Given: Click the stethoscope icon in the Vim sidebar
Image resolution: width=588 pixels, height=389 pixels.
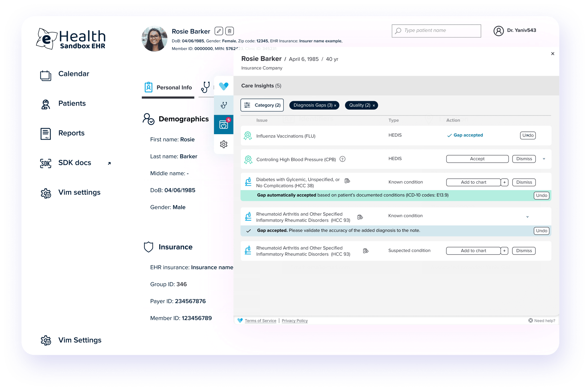Looking at the screenshot, I should pyautogui.click(x=224, y=105).
